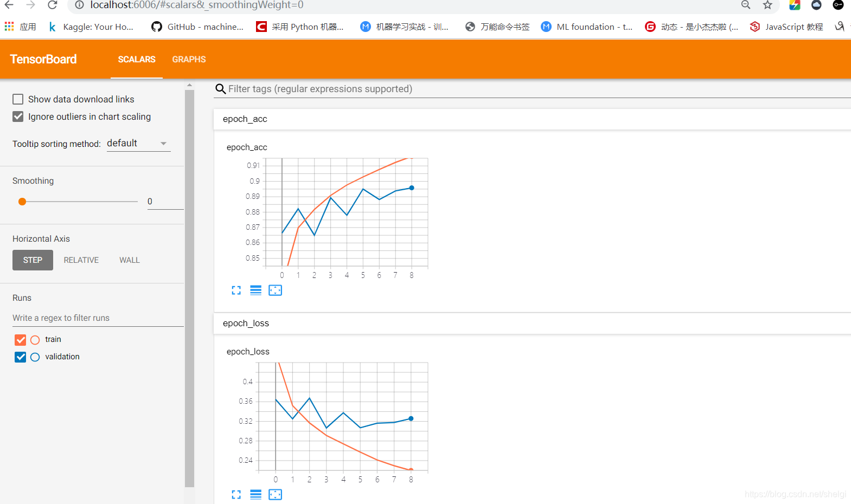851x504 pixels.
Task: Uncheck the train run checkbox
Action: point(21,340)
